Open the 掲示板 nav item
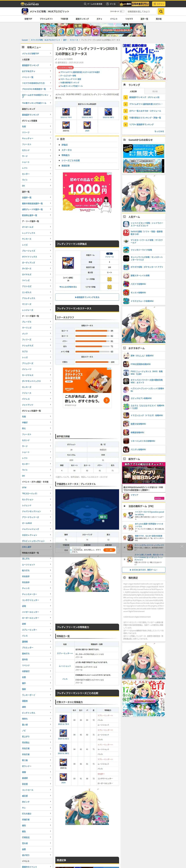Screen dimensions: 186x868 point(159,19)
